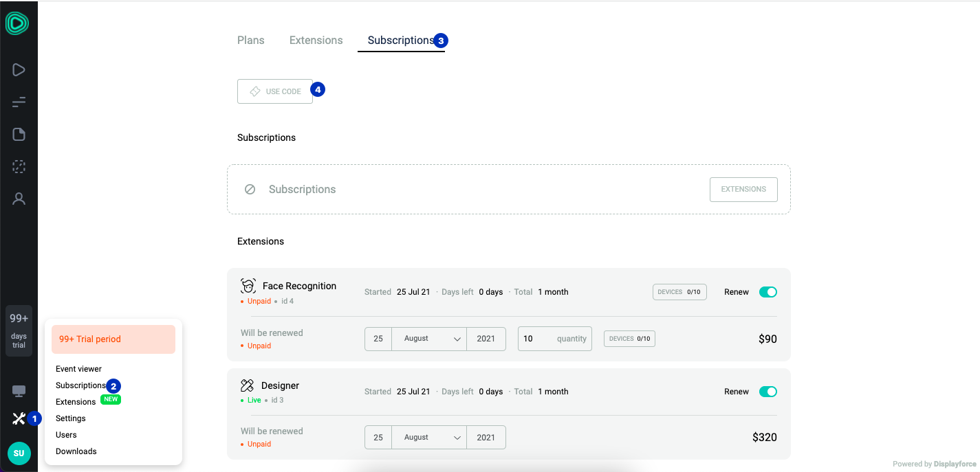Click day field 25 for Face Recognition
980x472 pixels.
378,339
